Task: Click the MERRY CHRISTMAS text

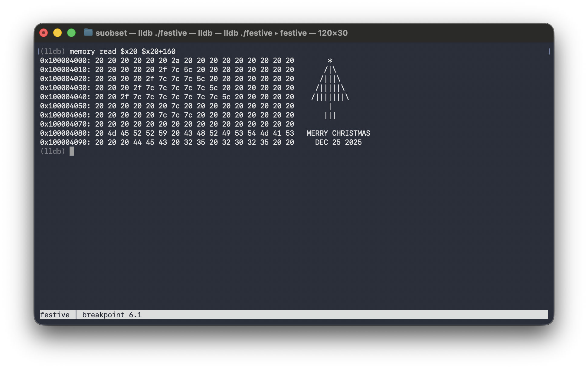Action: tap(338, 133)
